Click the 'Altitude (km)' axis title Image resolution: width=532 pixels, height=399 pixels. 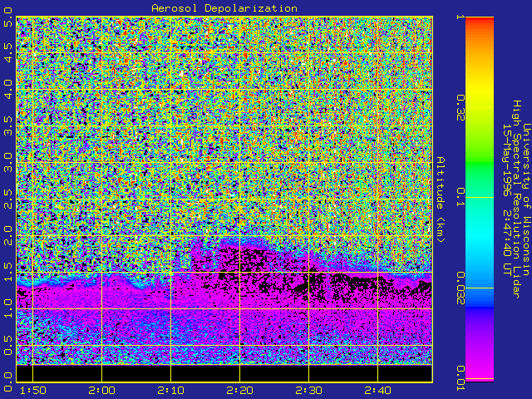(440, 199)
